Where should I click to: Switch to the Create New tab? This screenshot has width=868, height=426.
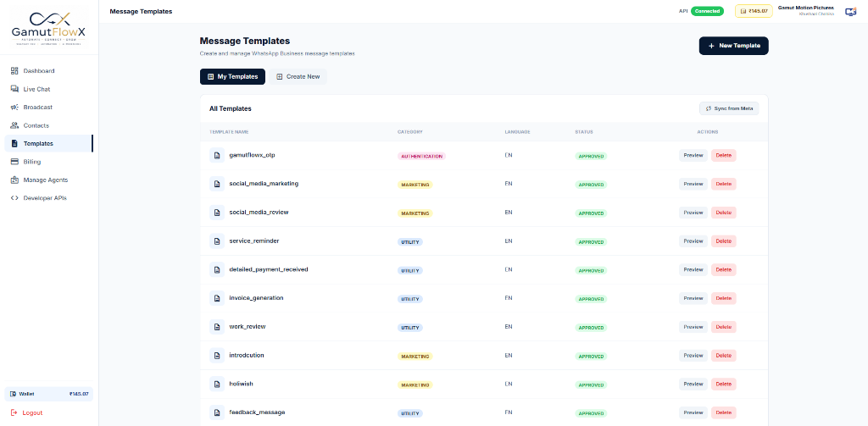pos(298,77)
